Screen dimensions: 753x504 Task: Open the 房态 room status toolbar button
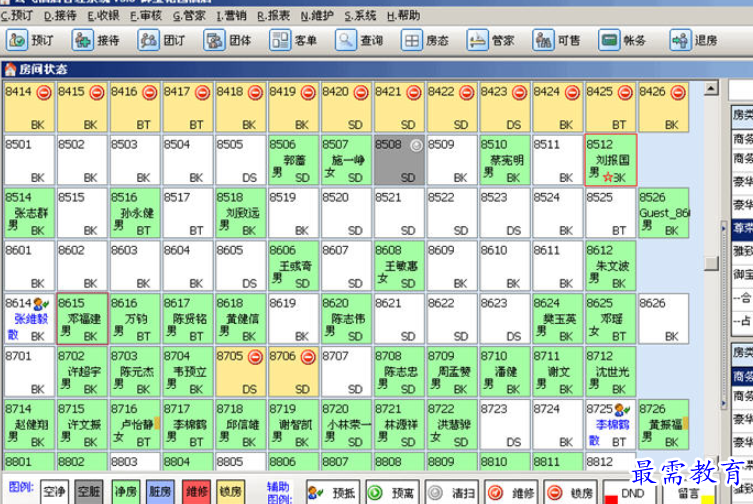[x=425, y=40]
